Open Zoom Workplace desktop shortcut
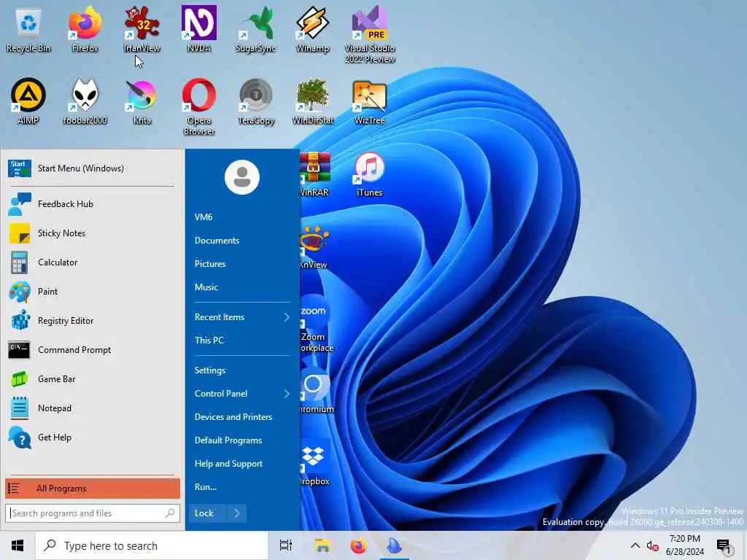 [x=315, y=324]
